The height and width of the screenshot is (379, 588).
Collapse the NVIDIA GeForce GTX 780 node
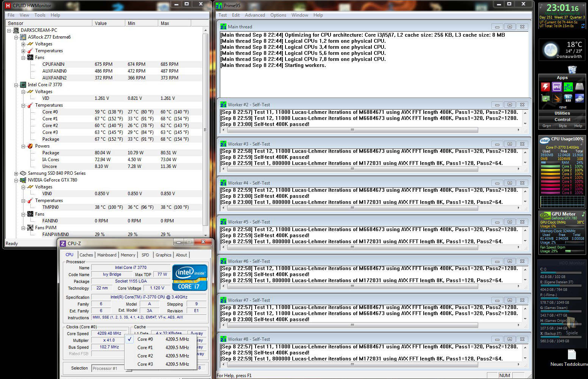click(x=16, y=180)
